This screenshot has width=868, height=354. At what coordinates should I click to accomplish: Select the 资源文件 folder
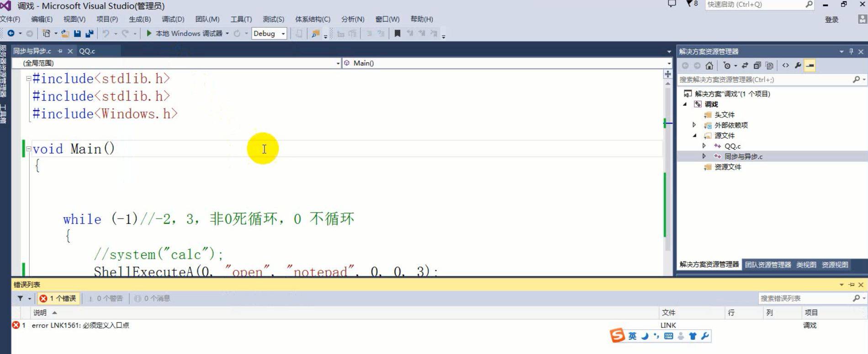pyautogui.click(x=728, y=167)
